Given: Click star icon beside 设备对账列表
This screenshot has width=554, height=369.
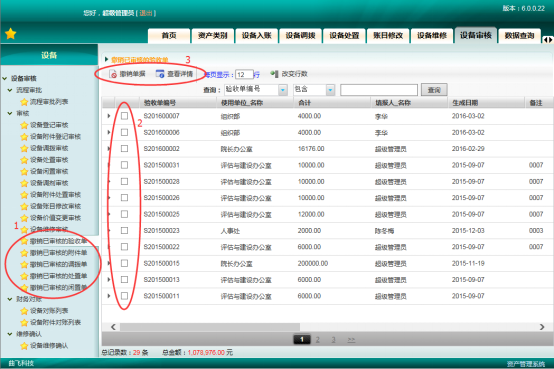Looking at the screenshot, I should coord(24,311).
